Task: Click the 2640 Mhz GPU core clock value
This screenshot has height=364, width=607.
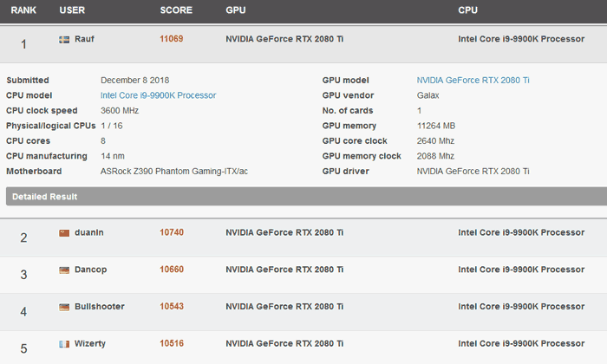Action: pyautogui.click(x=435, y=140)
